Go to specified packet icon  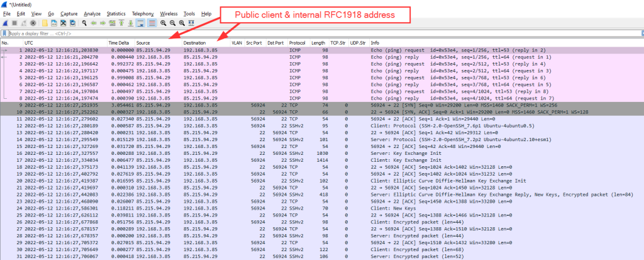(x=112, y=23)
